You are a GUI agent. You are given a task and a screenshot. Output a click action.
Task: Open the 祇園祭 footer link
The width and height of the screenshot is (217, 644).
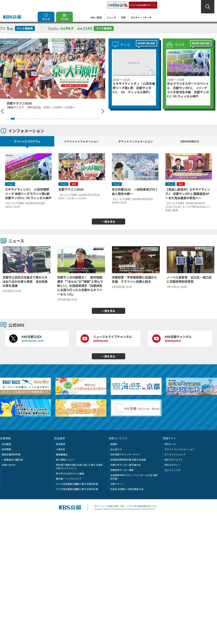tap(114, 444)
